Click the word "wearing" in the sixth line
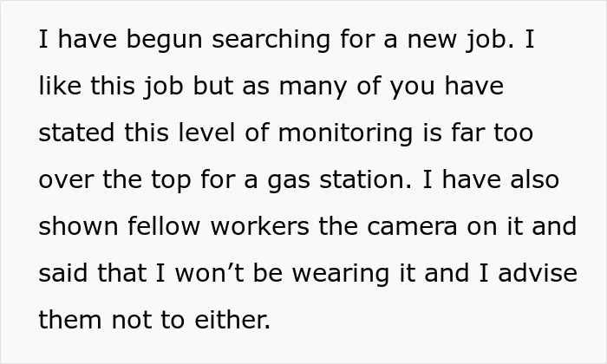 [x=340, y=274]
